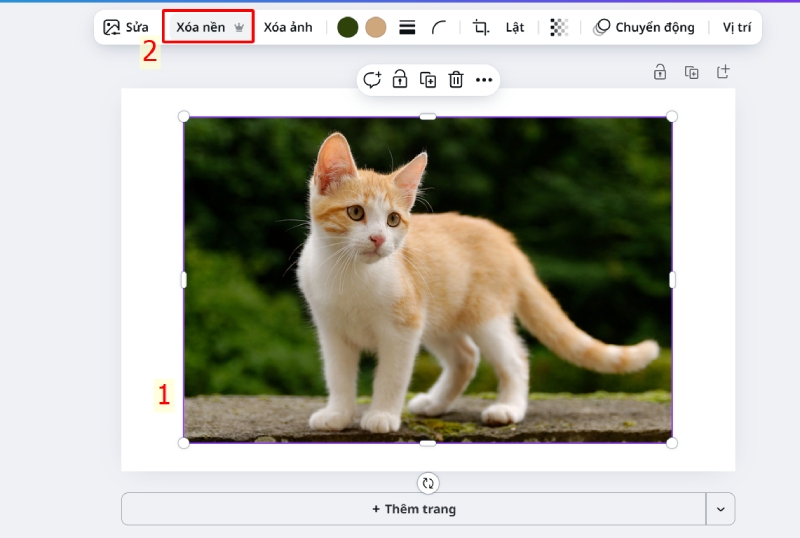The width and height of the screenshot is (800, 538).
Task: Toggle the lock in the floating image toolbar
Action: point(400,80)
